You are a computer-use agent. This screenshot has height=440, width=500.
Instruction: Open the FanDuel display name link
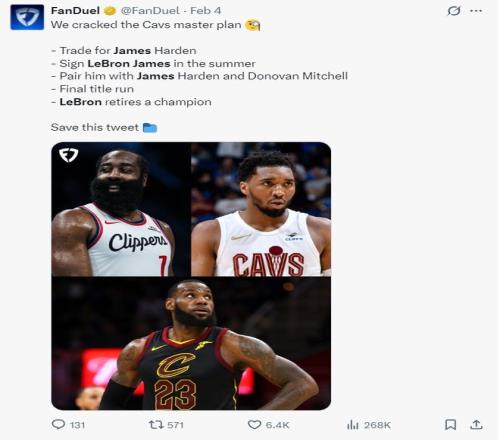(x=75, y=11)
